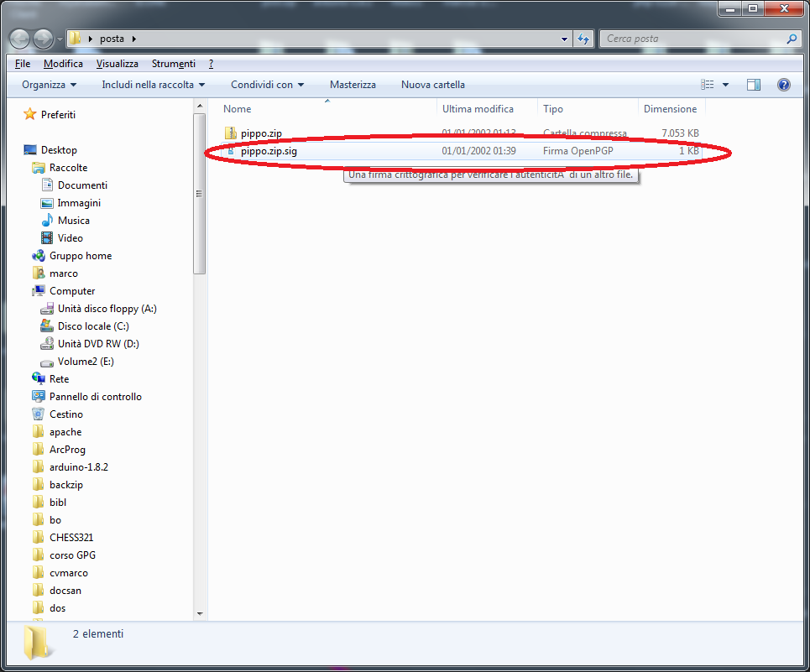Open the Includi nella raccolta dropdown

pos(153,85)
